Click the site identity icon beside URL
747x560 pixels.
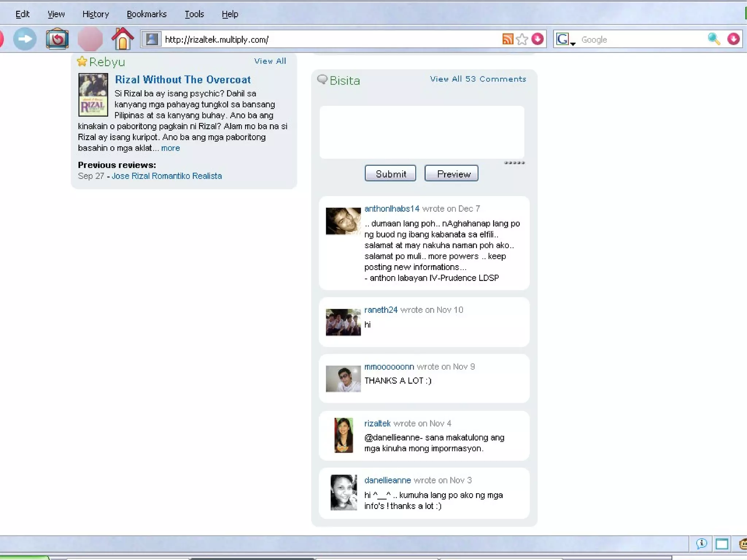152,39
